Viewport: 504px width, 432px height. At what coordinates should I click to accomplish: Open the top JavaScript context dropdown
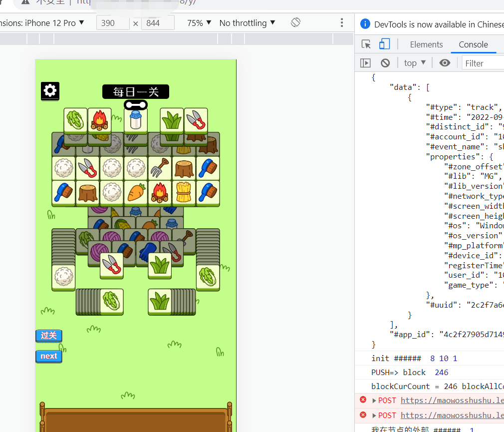415,63
